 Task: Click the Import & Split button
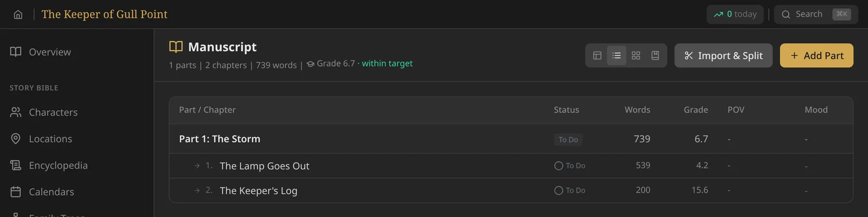723,55
